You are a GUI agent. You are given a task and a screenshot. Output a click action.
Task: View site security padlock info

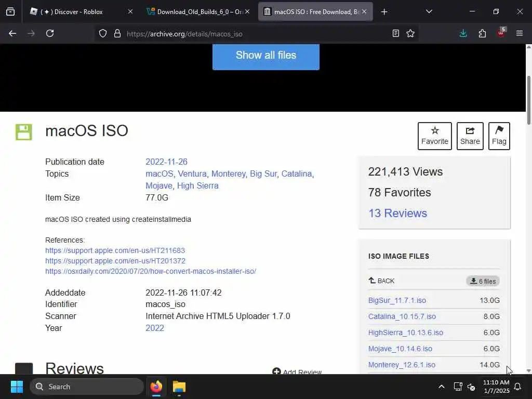pyautogui.click(x=117, y=33)
